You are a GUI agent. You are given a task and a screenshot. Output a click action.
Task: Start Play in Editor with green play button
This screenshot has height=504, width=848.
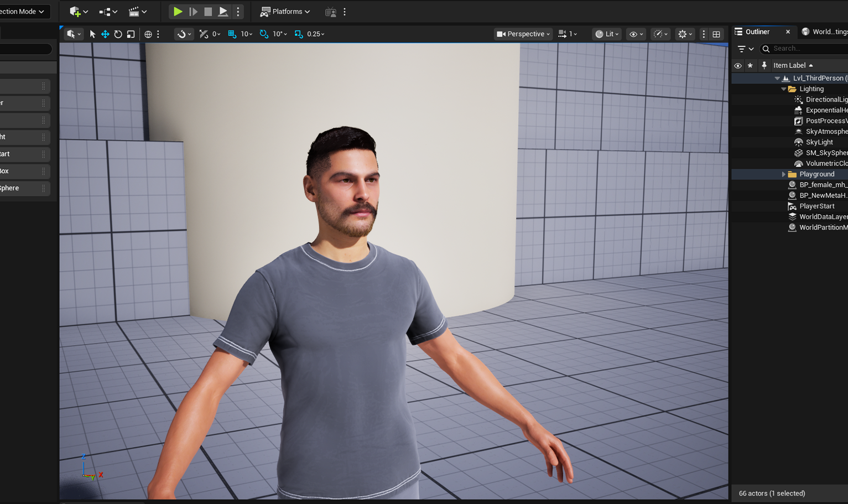pyautogui.click(x=178, y=12)
